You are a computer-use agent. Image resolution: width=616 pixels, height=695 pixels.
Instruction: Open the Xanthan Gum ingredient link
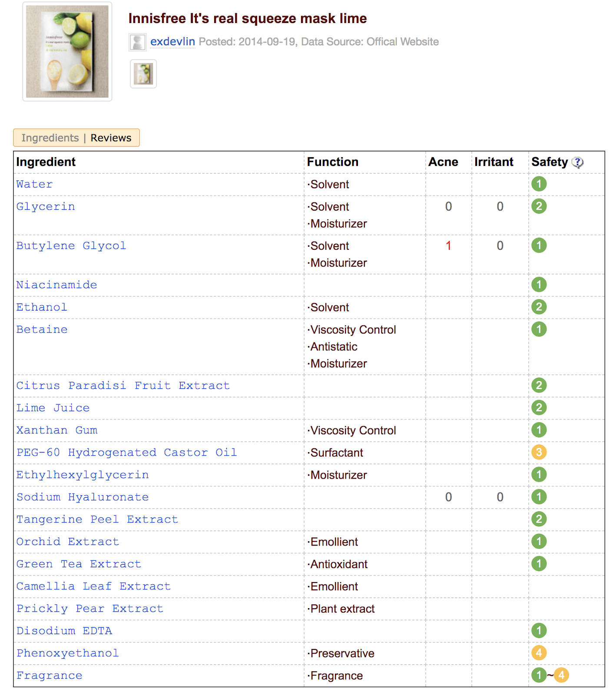[57, 430]
